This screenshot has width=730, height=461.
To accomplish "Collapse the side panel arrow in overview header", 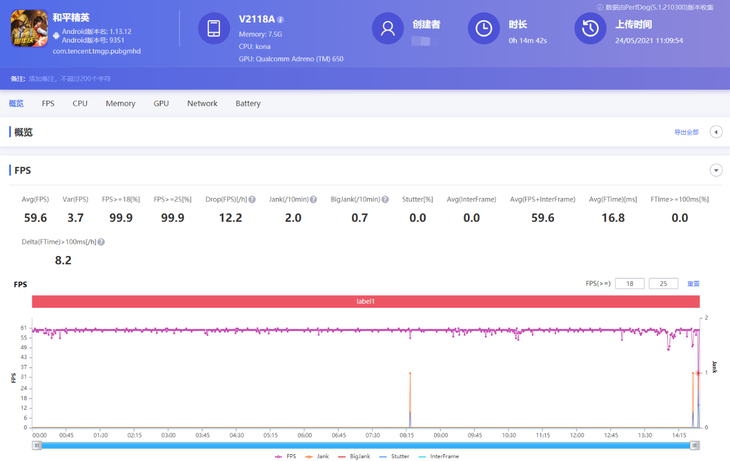I will pyautogui.click(x=716, y=132).
